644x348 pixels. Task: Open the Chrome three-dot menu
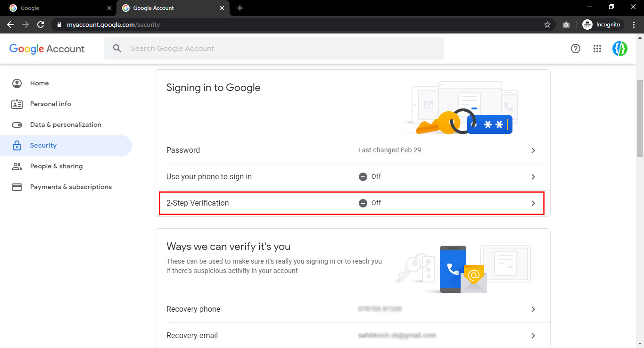click(634, 24)
